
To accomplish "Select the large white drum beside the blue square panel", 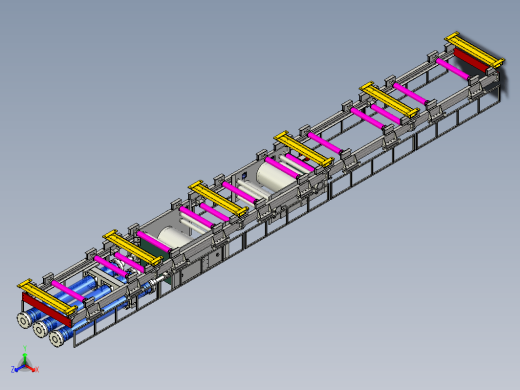I will coord(276,176).
